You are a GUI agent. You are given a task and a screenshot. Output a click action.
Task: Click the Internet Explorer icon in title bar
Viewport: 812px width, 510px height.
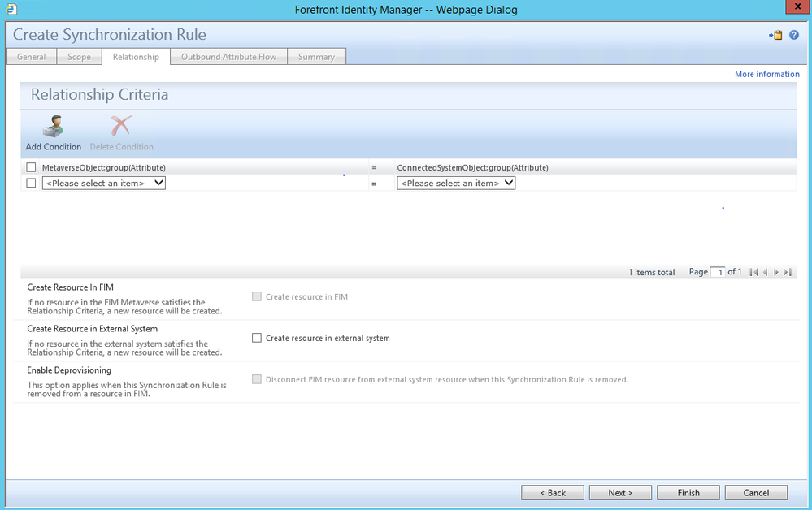(11, 9)
